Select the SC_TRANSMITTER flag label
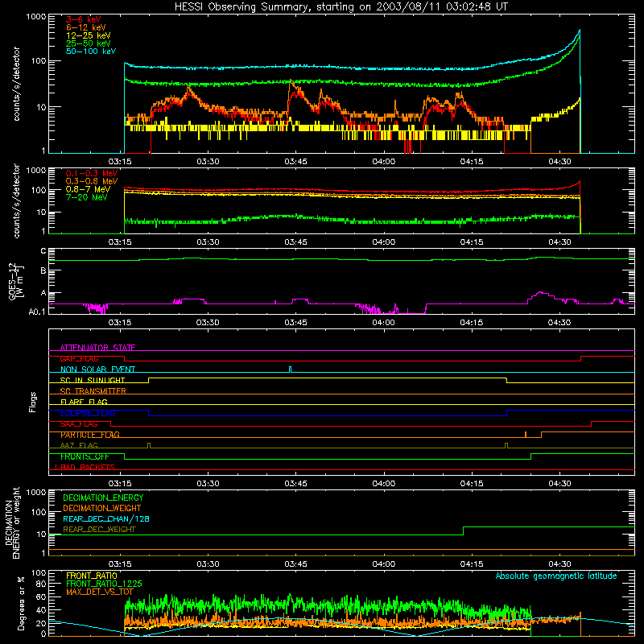Image resolution: width=644 pixels, height=644 pixels. tap(93, 390)
